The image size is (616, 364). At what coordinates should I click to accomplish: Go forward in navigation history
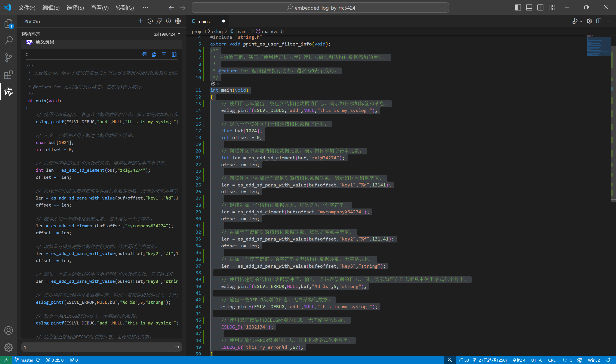(x=183, y=8)
